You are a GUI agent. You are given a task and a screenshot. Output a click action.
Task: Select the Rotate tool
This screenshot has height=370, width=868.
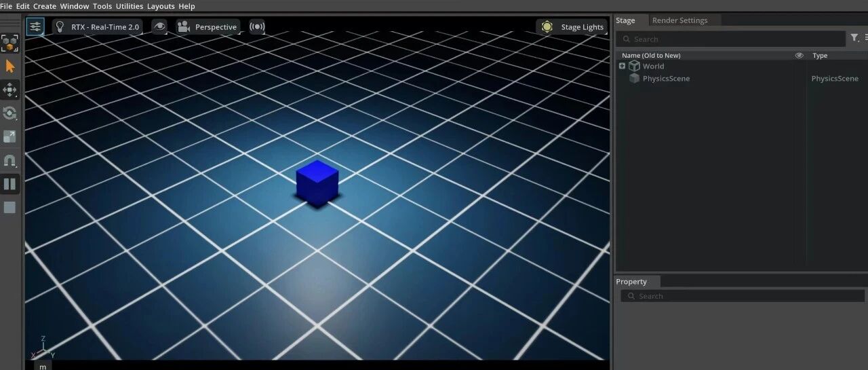[x=9, y=113]
